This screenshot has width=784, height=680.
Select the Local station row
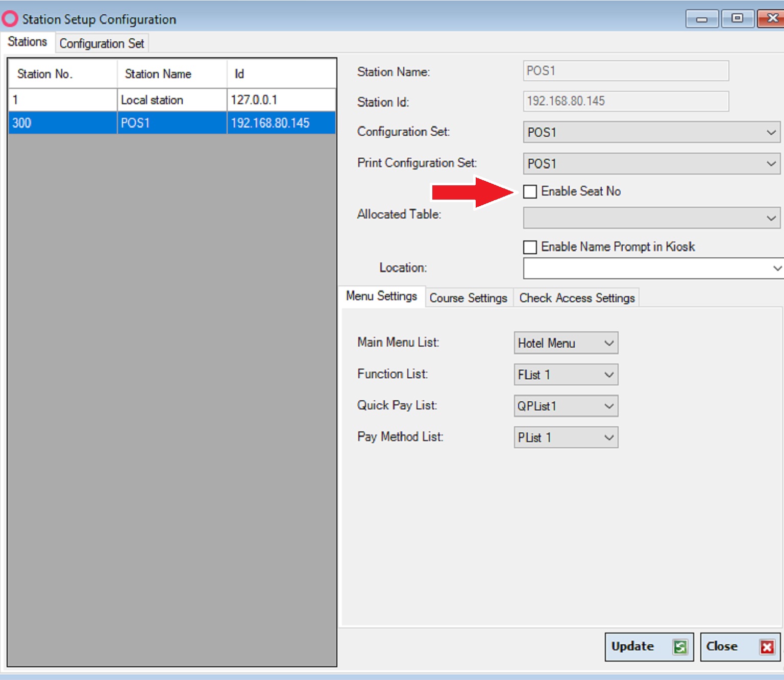tap(152, 100)
